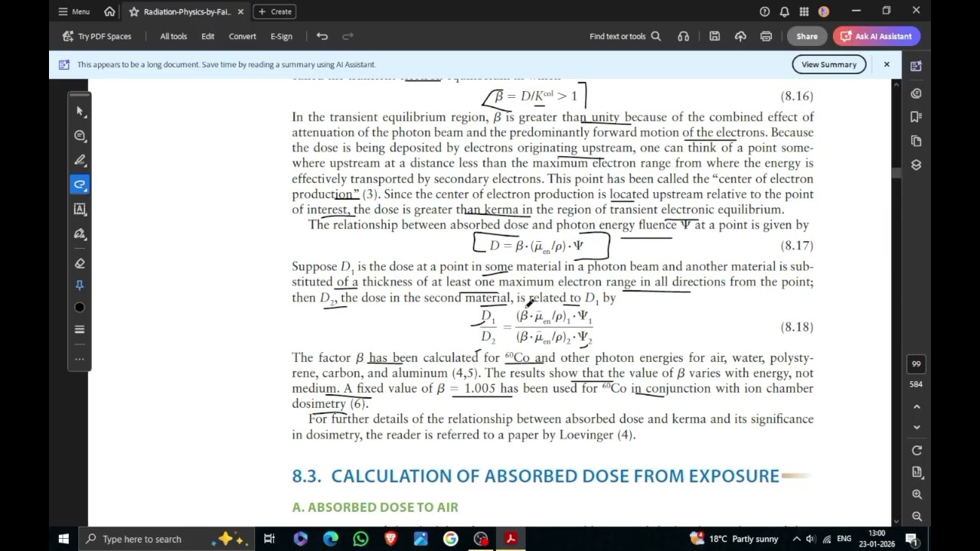Click the Create new tab button
The height and width of the screenshot is (551, 980).
point(273,11)
